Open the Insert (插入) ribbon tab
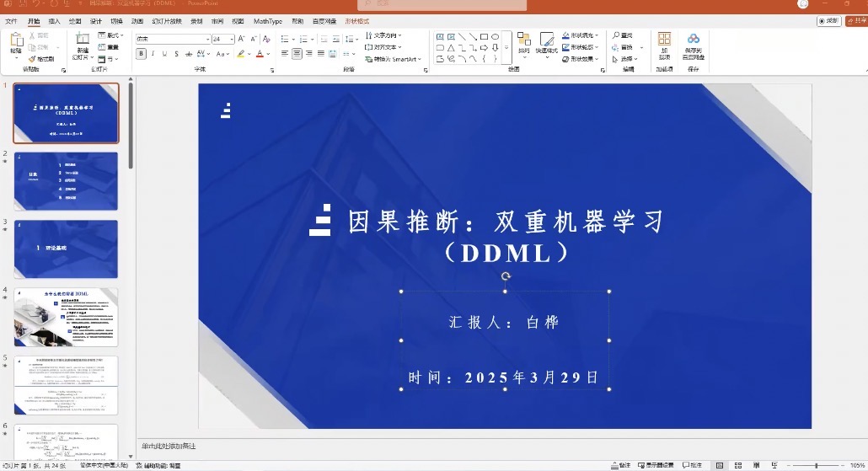Image resolution: width=868 pixels, height=471 pixels. pos(54,20)
